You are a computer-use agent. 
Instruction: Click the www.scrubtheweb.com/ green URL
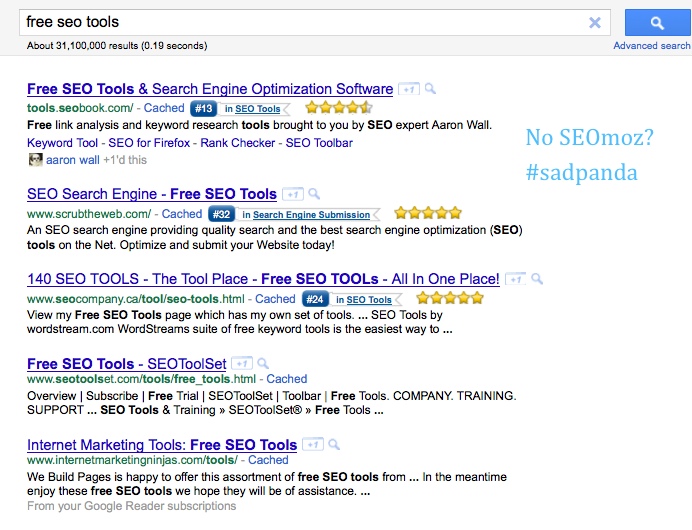pyautogui.click(x=89, y=214)
